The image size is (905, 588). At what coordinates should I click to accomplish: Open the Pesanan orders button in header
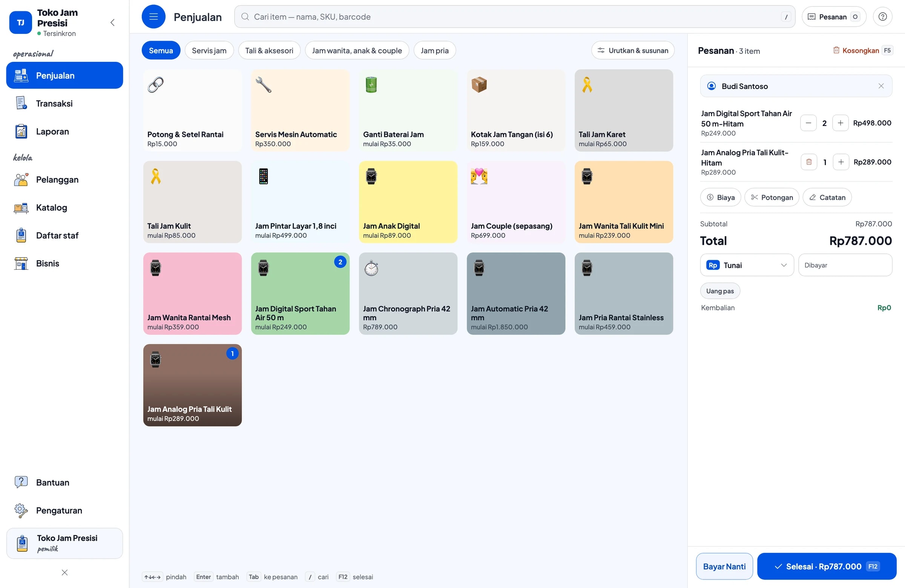tap(833, 16)
